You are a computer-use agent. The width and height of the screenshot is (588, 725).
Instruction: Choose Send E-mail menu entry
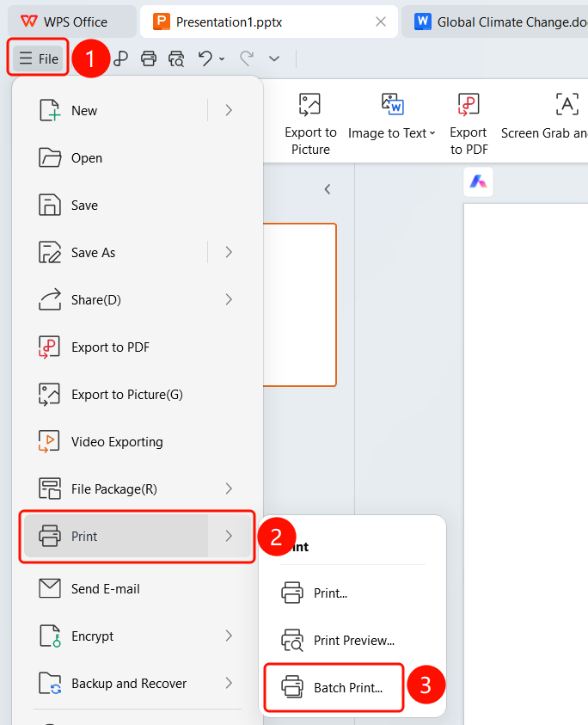point(138,588)
